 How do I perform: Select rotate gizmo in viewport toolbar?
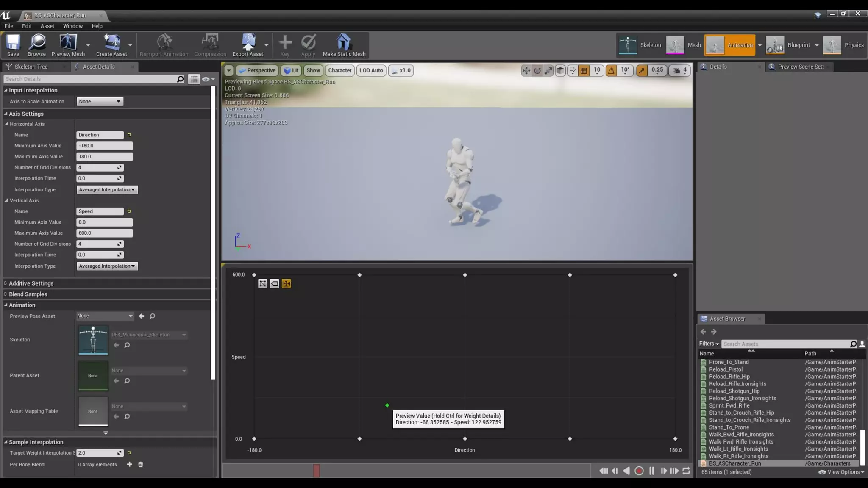537,70
